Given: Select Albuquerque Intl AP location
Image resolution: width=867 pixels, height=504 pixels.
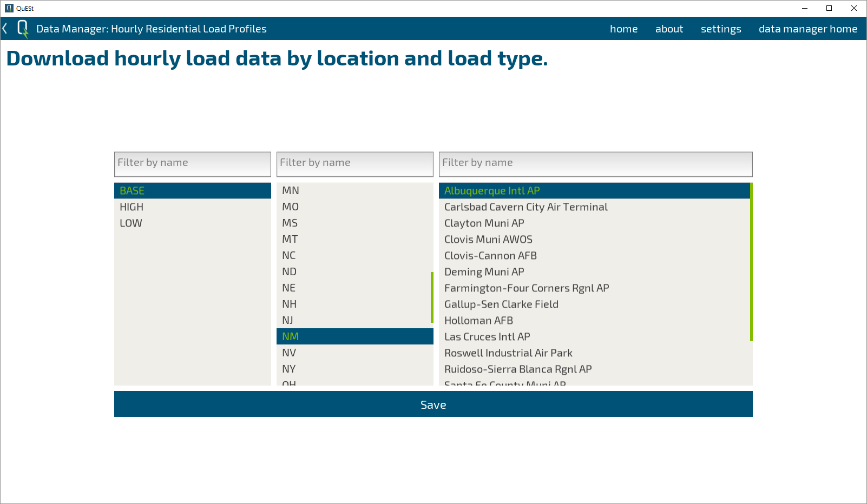Looking at the screenshot, I should pyautogui.click(x=594, y=190).
